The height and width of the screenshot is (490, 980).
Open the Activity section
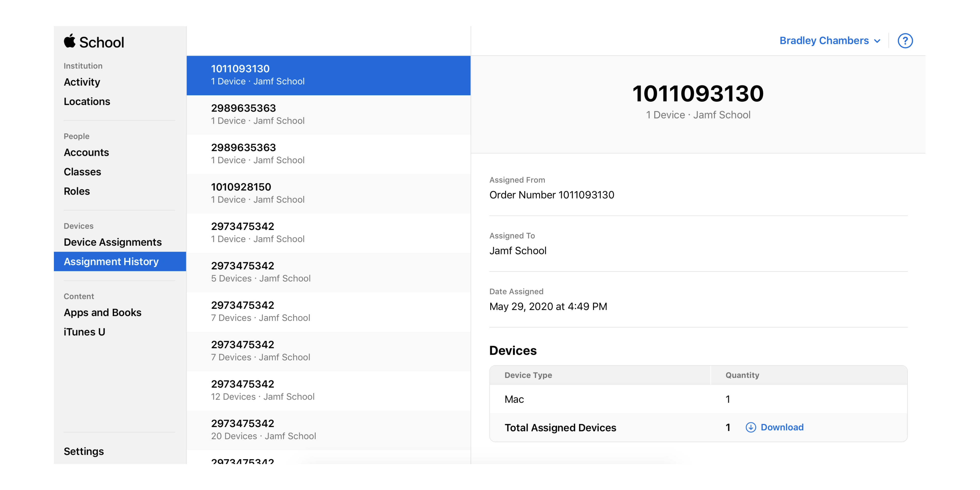82,82
